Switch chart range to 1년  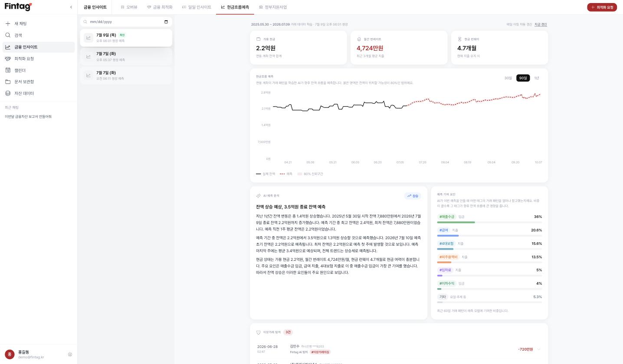[537, 78]
